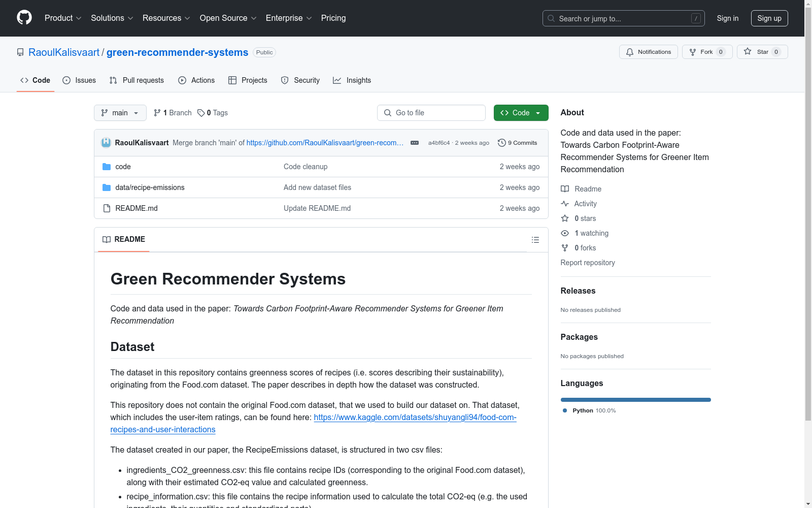Click the README.md file icon
The height and width of the screenshot is (508, 812).
107,208
